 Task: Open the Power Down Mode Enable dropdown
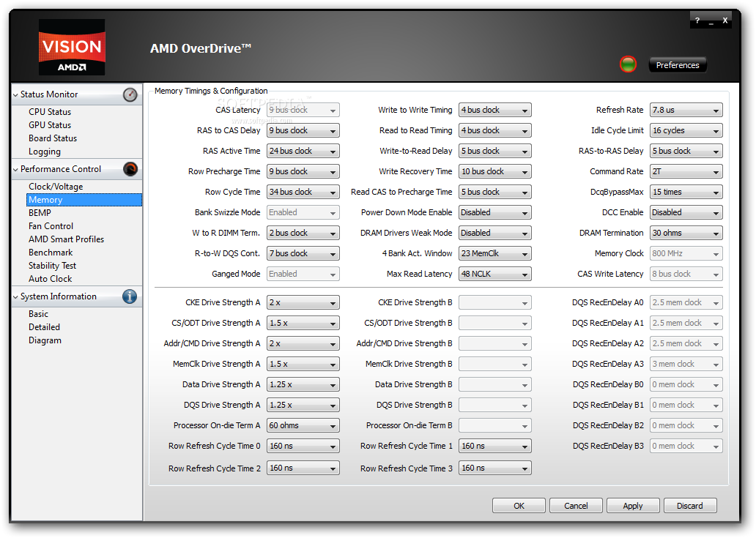pos(494,212)
